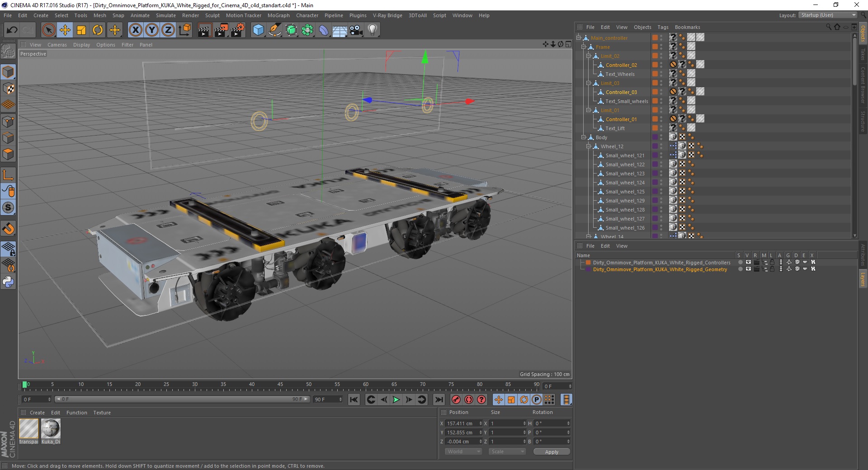Click Make Editable icon in left toolbar
868x470 pixels.
click(x=8, y=52)
